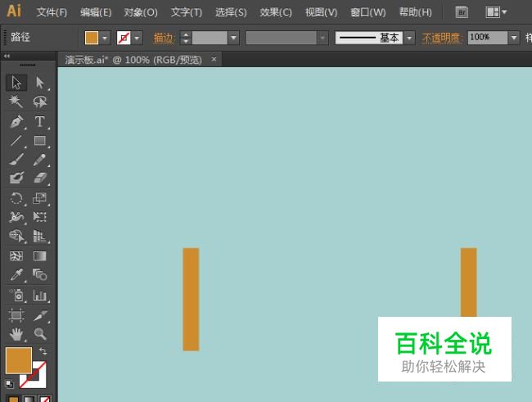The height and width of the screenshot is (402, 532).
Task: Select the Eyedropper tool
Action: tap(16, 274)
